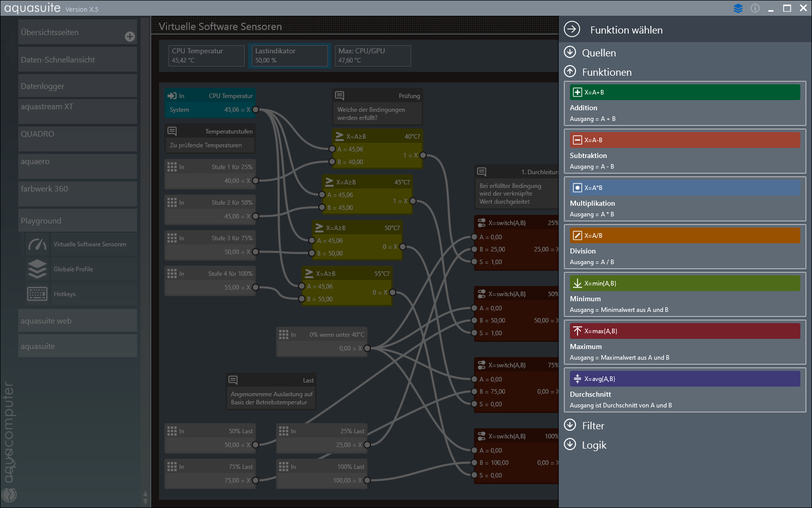Open aquaero in the sidebar

click(78, 166)
